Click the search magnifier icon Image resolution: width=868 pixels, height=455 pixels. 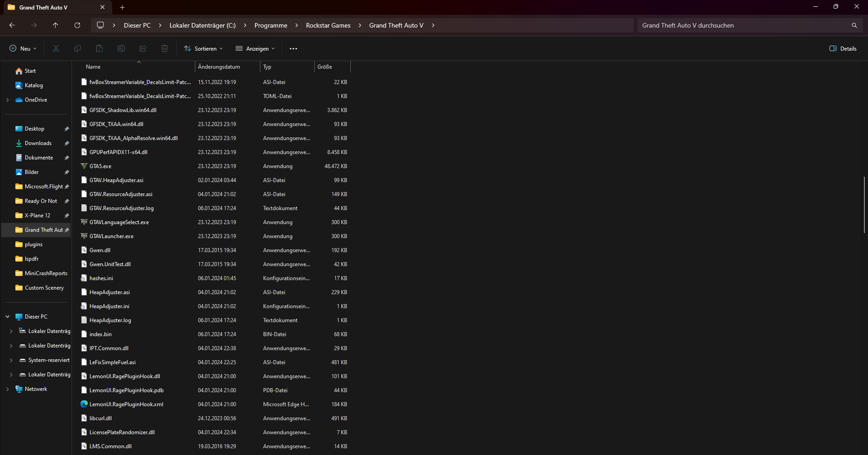click(854, 25)
